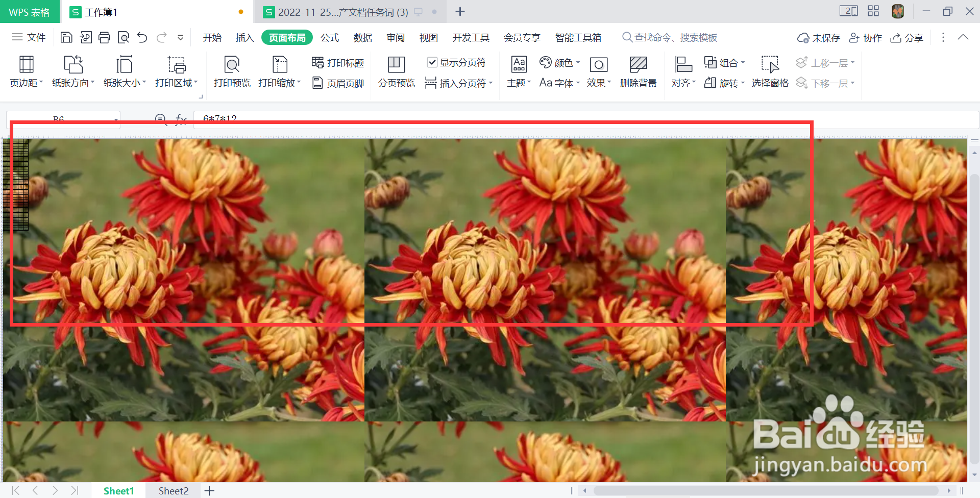Image resolution: width=980 pixels, height=498 pixels.
Task: Open the 开发工具 tab
Action: tap(471, 38)
